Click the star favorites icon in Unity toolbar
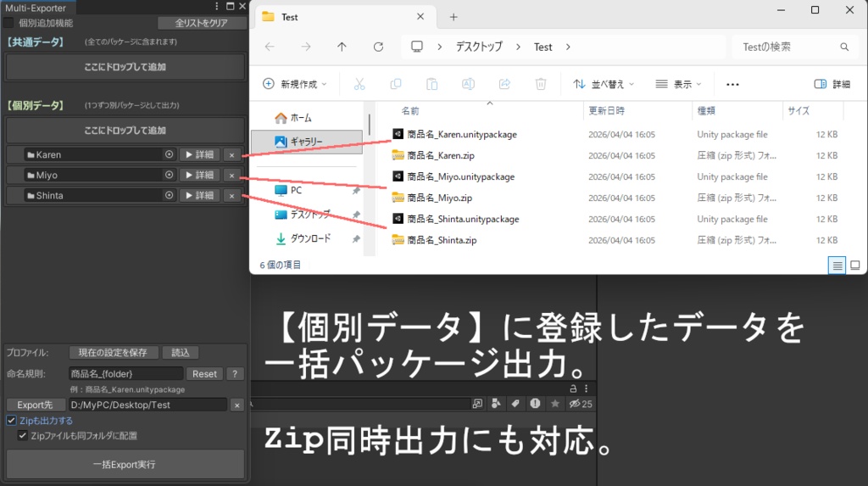Screen dimensions: 868x486 (554, 404)
